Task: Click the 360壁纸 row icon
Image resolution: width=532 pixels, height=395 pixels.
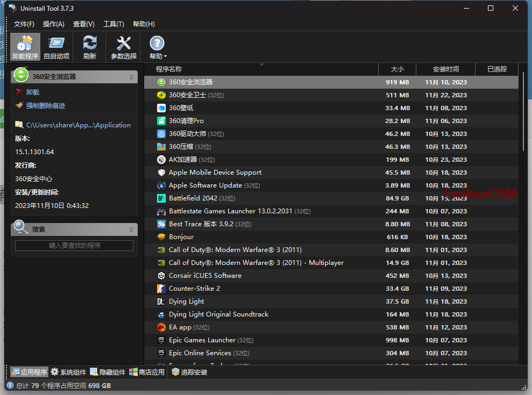Action: (161, 108)
